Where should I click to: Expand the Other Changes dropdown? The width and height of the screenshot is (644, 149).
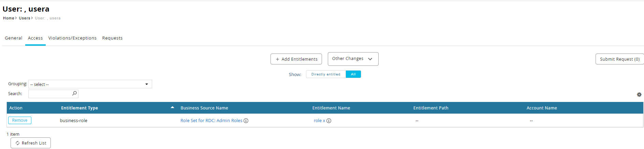point(353,59)
